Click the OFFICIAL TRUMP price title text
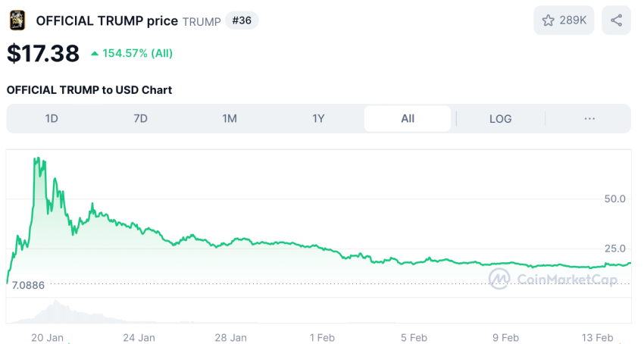 pyautogui.click(x=107, y=20)
